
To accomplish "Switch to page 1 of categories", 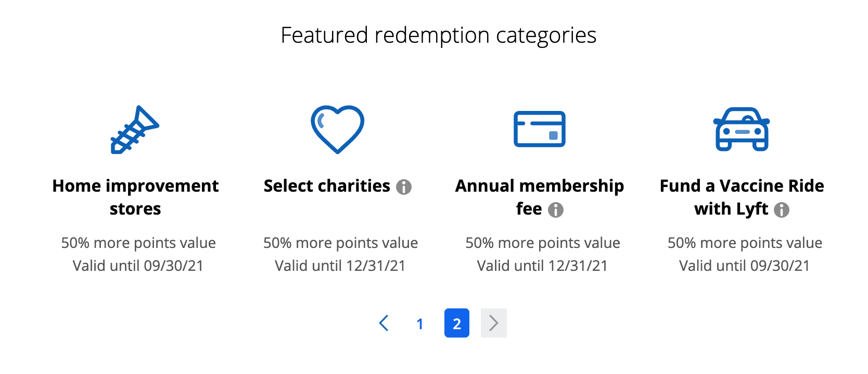I will pos(420,323).
